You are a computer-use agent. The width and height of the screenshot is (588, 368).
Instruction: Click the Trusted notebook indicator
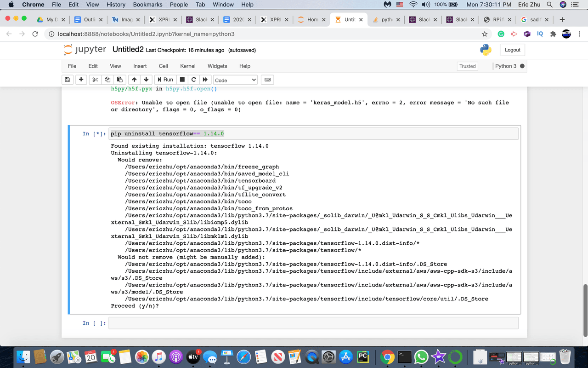[468, 66]
